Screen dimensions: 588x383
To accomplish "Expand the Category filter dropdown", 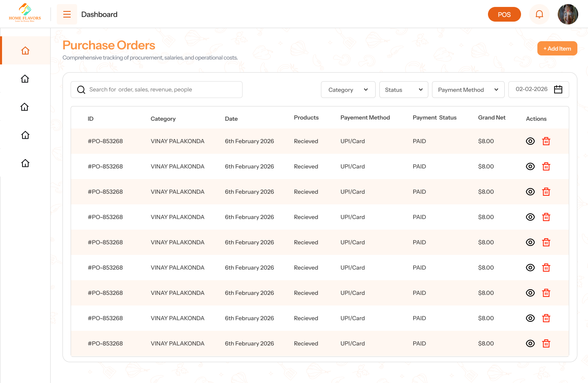I will tap(348, 90).
